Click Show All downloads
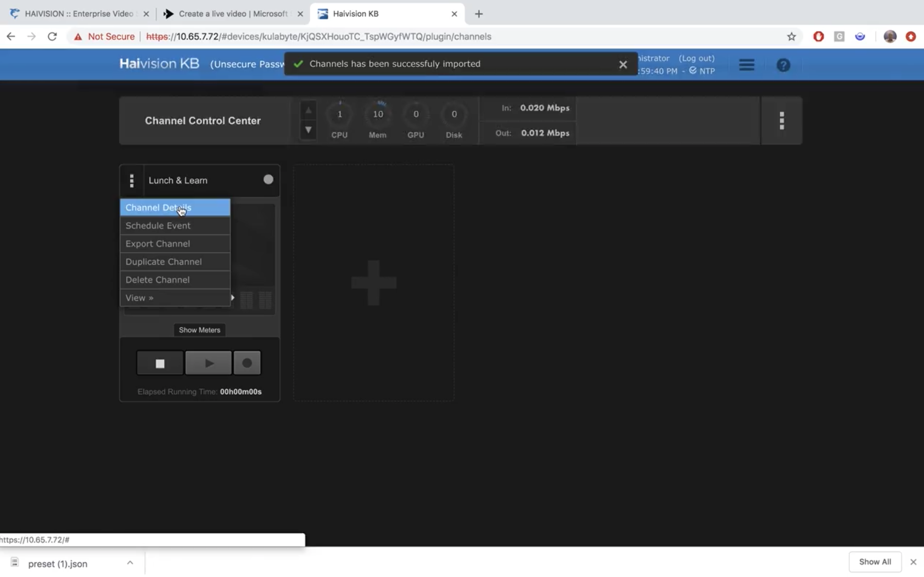Screen dimensions: 924x577 point(875,562)
